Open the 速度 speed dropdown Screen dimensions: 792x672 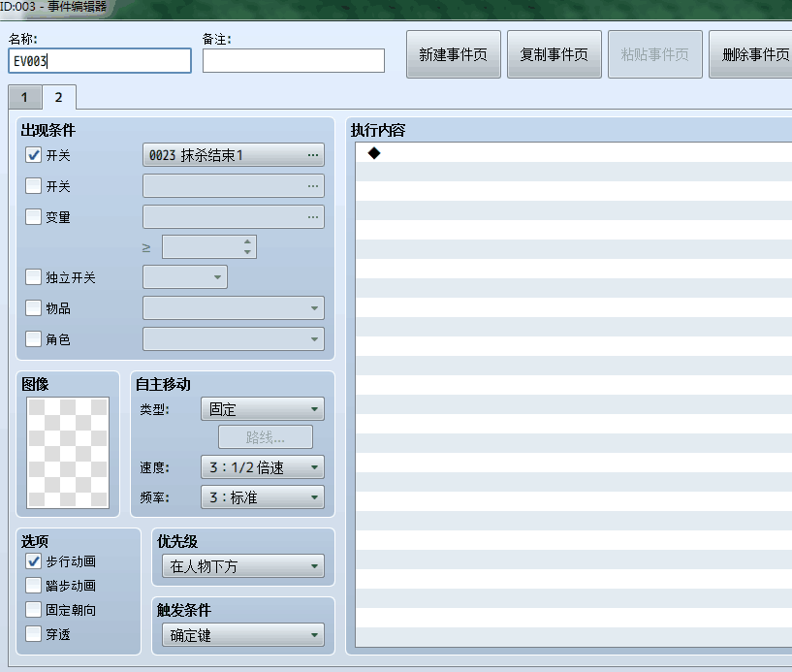coord(263,467)
